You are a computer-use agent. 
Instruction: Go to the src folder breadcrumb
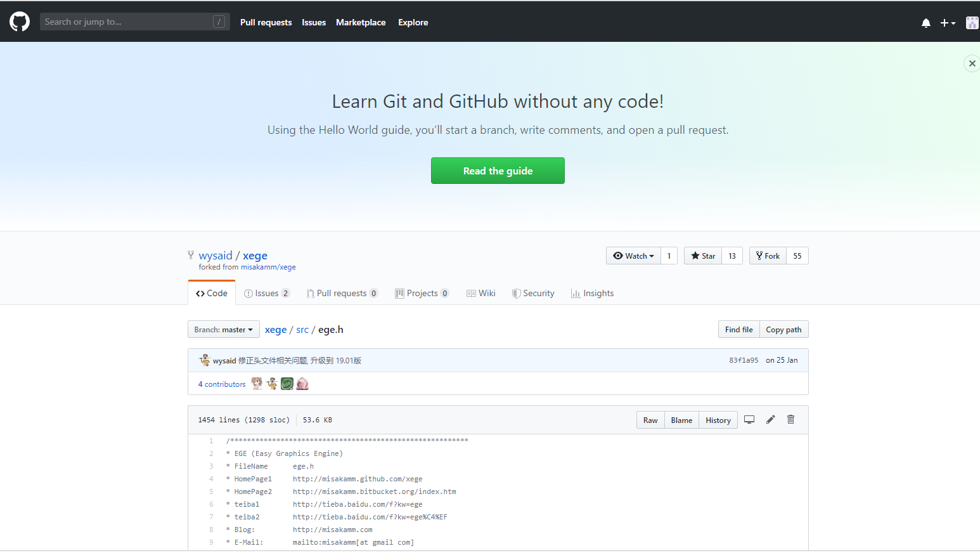click(302, 329)
